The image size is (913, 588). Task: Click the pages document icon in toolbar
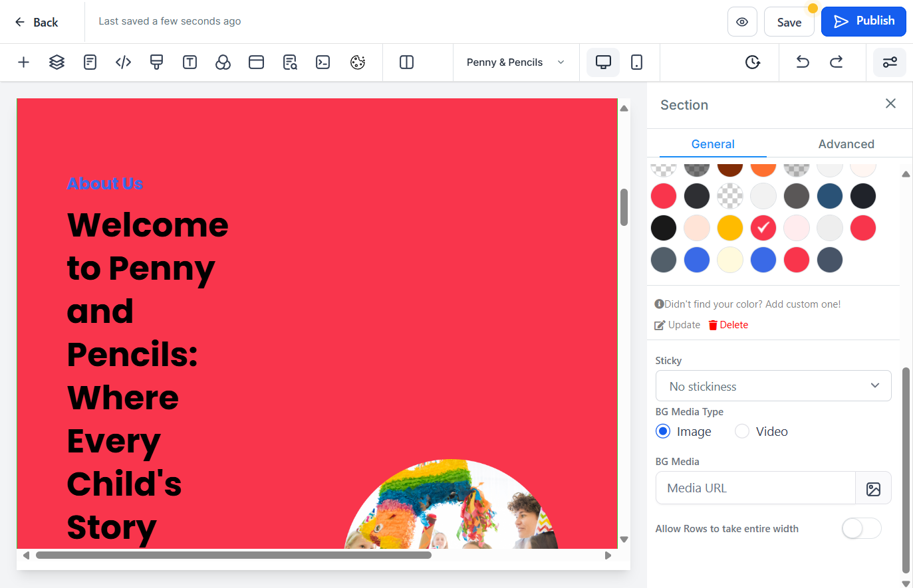(90, 62)
